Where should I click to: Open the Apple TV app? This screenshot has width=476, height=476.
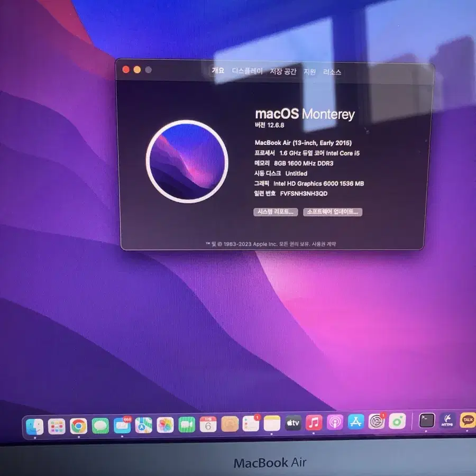click(293, 423)
